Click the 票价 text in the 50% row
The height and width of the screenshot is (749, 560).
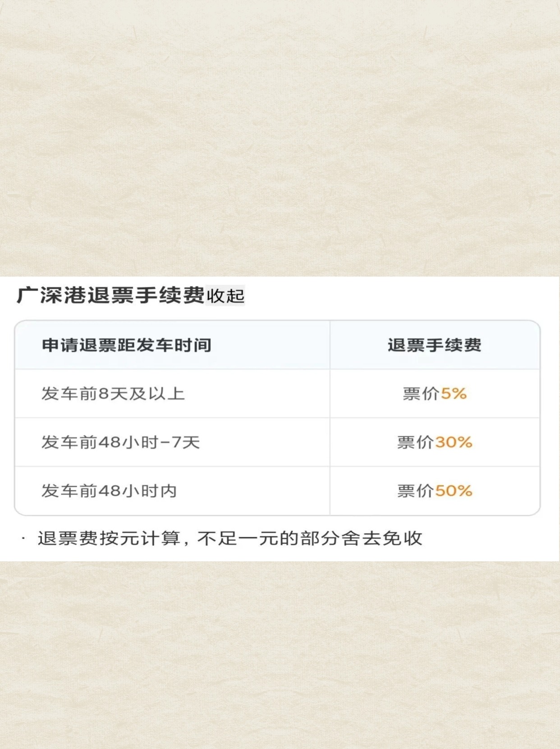point(415,491)
